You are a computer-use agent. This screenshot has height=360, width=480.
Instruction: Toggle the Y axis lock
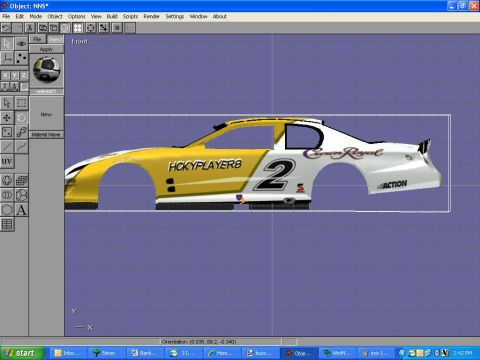point(14,76)
